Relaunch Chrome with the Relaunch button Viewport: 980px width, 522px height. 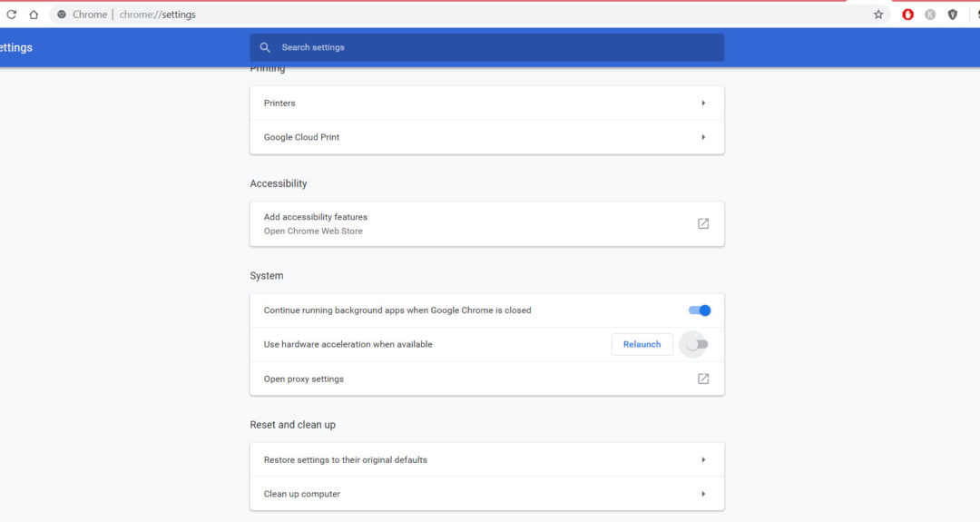point(642,344)
